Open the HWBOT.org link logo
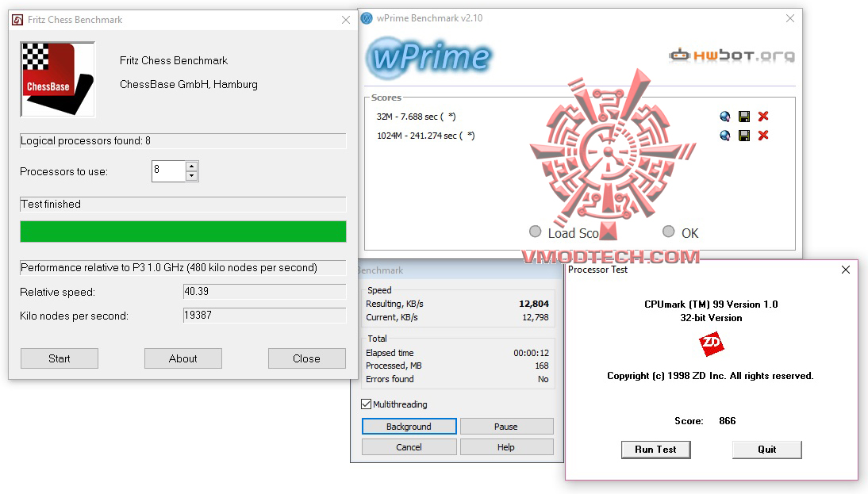This screenshot has width=868, height=494. click(x=732, y=55)
